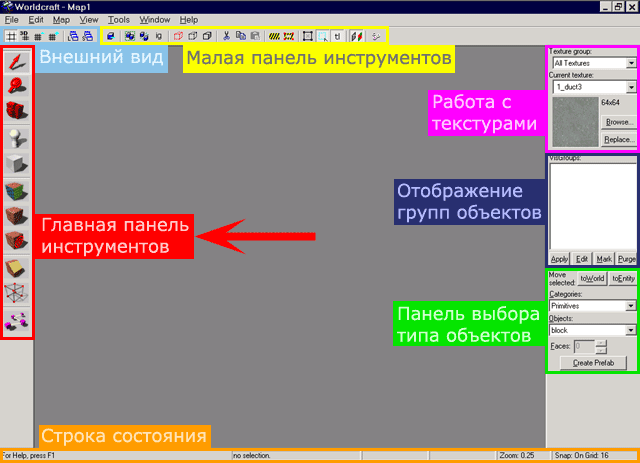Toggle the 3D grid display

click(x=24, y=36)
